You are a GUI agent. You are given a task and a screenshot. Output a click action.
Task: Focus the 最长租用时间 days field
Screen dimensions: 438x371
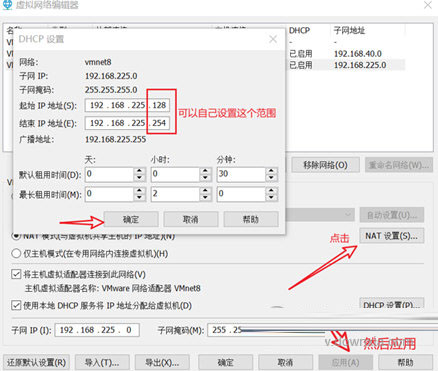point(109,194)
